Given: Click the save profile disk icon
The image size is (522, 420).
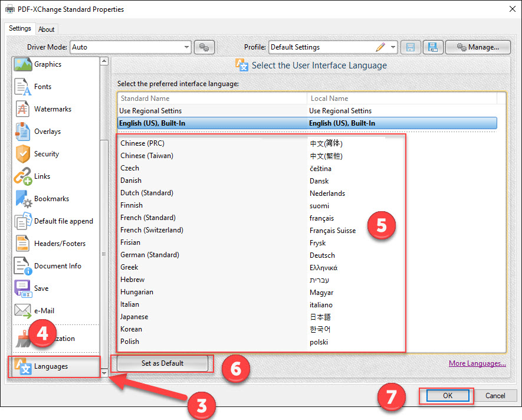Looking at the screenshot, I should pyautogui.click(x=411, y=47).
